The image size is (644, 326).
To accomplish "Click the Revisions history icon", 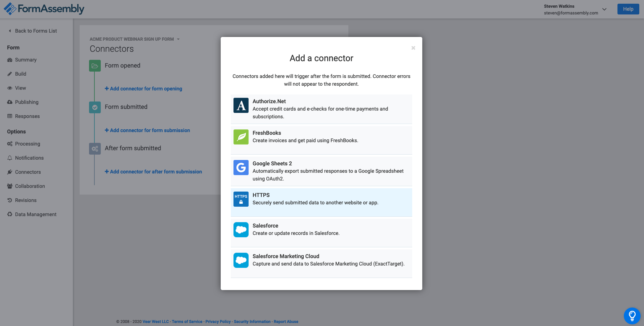I will tap(10, 200).
